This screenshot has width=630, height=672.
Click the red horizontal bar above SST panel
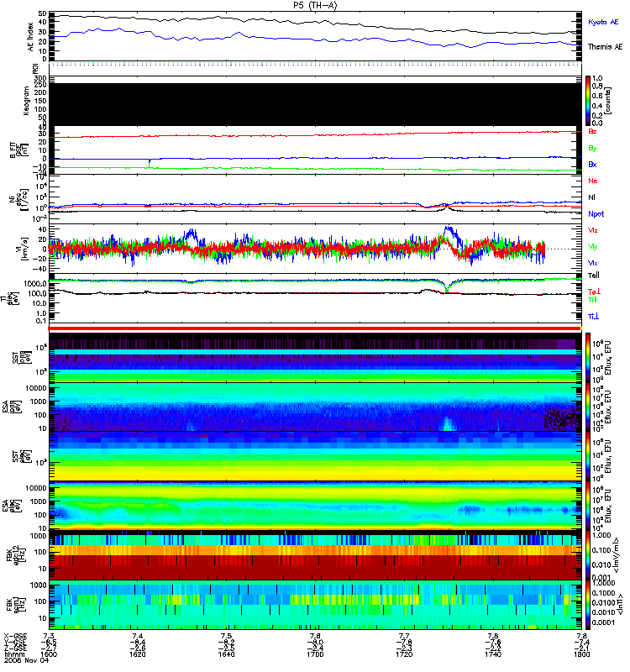click(x=315, y=328)
